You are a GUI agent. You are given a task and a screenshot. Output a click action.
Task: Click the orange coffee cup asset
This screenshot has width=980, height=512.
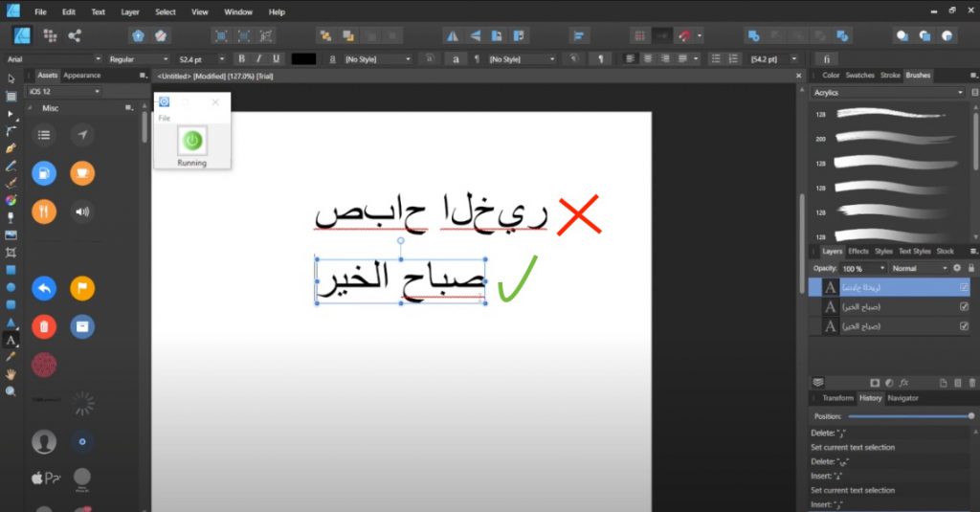pos(82,173)
